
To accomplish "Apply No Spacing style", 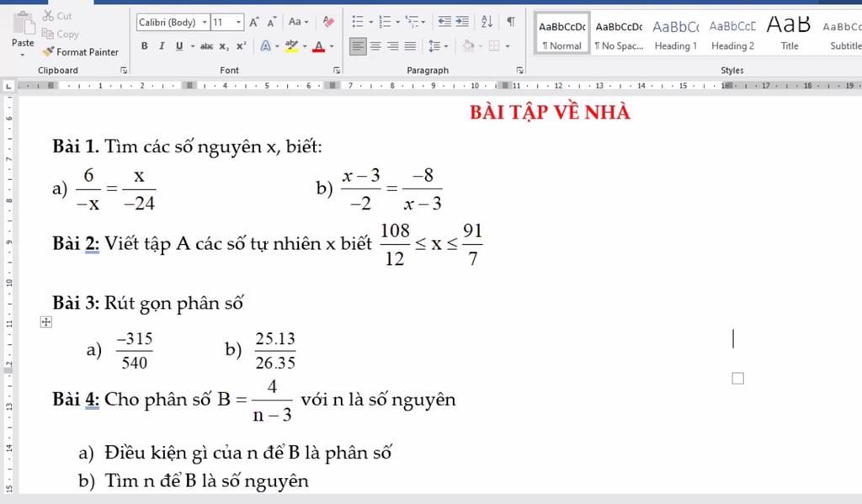I will coord(619,33).
